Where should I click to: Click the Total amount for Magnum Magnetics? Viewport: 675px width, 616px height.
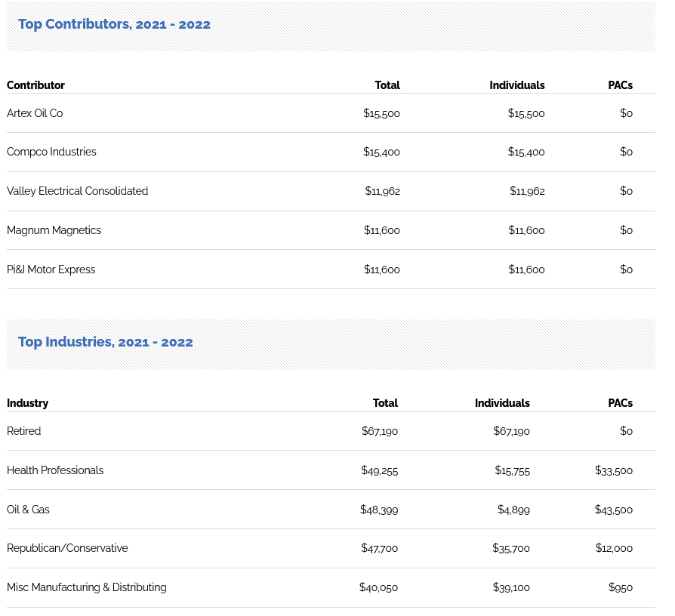[x=382, y=230]
